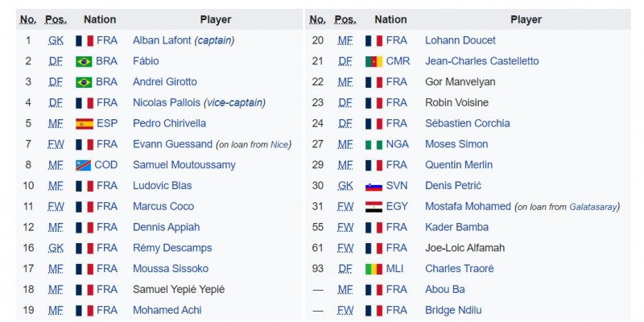Viewport: 644px width, 322px height.
Task: Click the FW position abbreviation for Evann Guessand
Action: click(x=55, y=144)
